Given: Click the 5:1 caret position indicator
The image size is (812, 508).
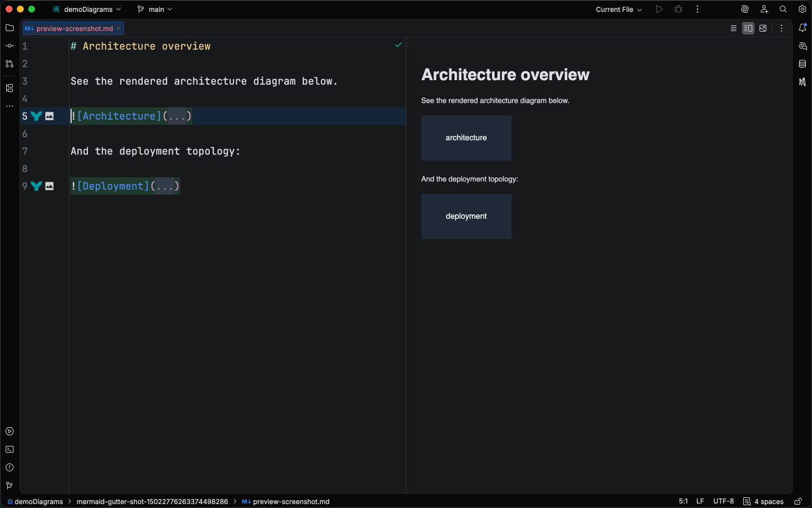Looking at the screenshot, I should pyautogui.click(x=683, y=501).
